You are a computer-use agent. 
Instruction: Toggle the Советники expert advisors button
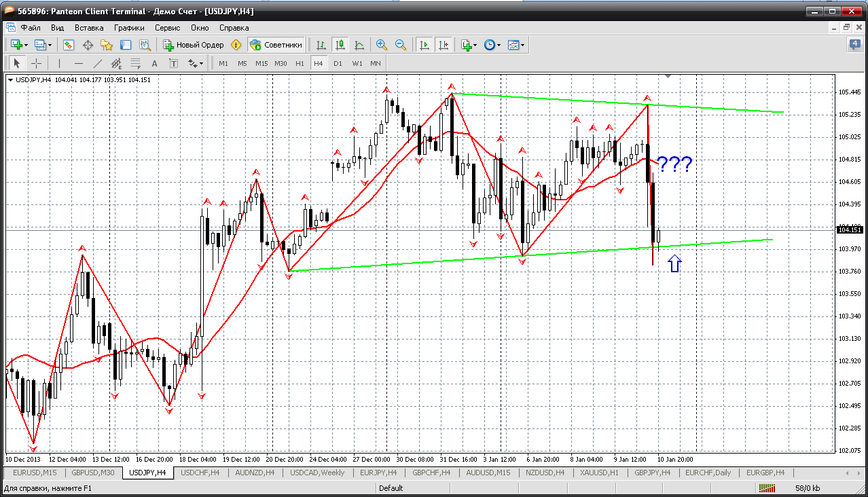(x=276, y=45)
